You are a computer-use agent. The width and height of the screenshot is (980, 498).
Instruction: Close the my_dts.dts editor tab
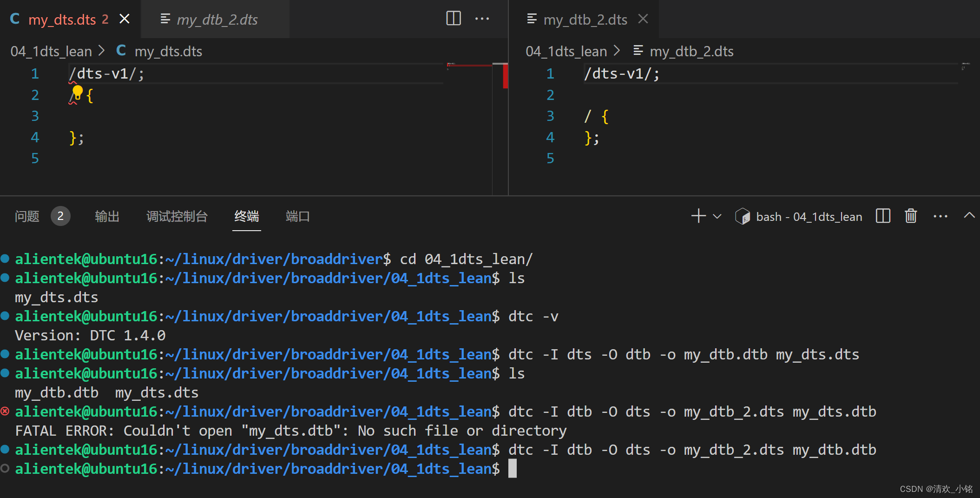point(125,19)
